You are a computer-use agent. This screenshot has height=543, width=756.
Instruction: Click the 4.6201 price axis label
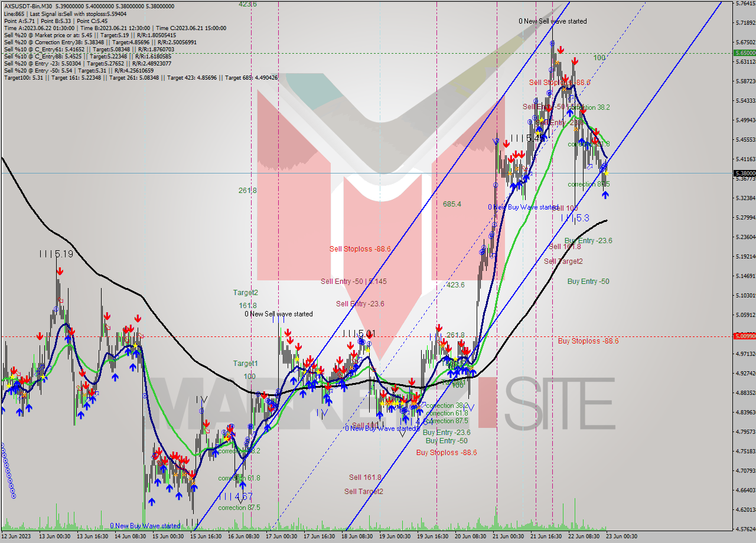pyautogui.click(x=745, y=509)
